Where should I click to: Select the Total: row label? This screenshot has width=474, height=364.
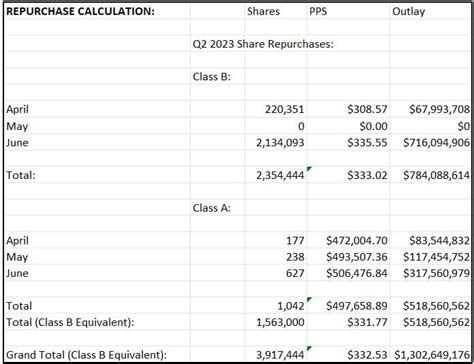[x=21, y=175]
